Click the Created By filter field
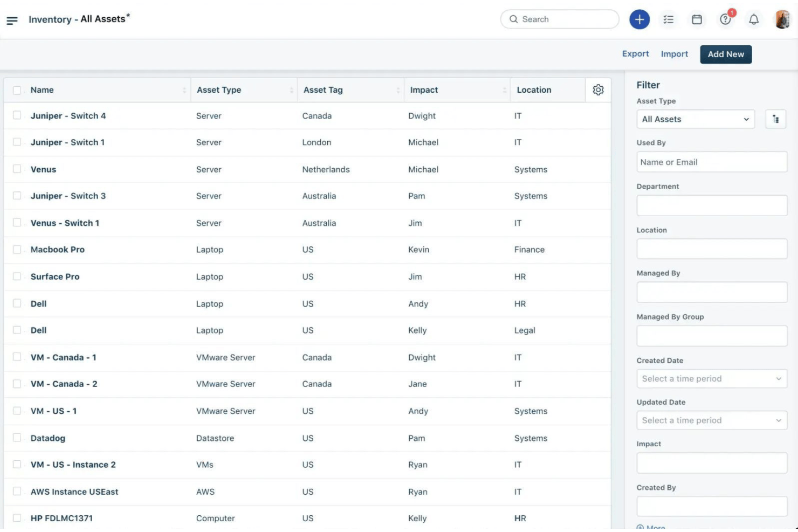Viewport: 798px width, 532px height. tap(712, 506)
